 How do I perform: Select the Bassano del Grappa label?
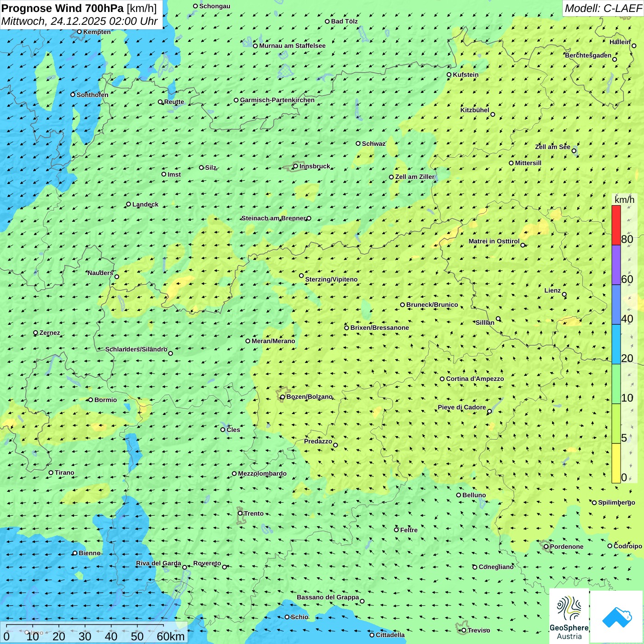pos(328,597)
